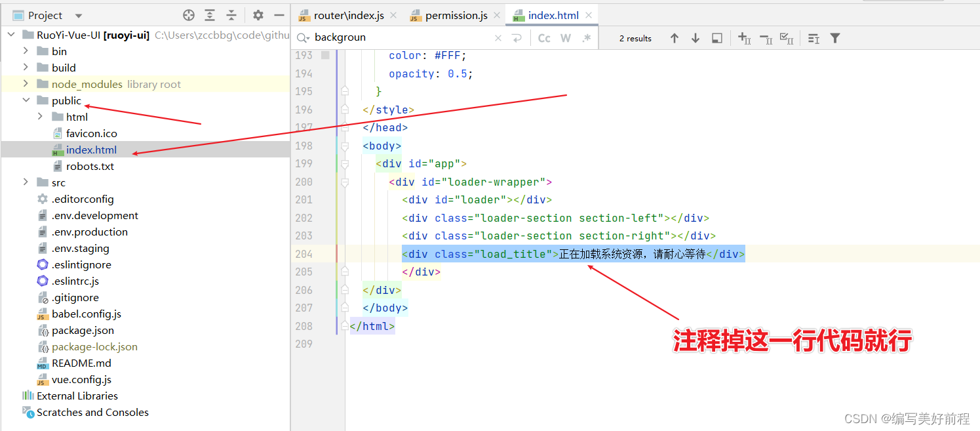Screen dimensions: 980x431
Task: Expand the src folder
Action: tap(26, 182)
